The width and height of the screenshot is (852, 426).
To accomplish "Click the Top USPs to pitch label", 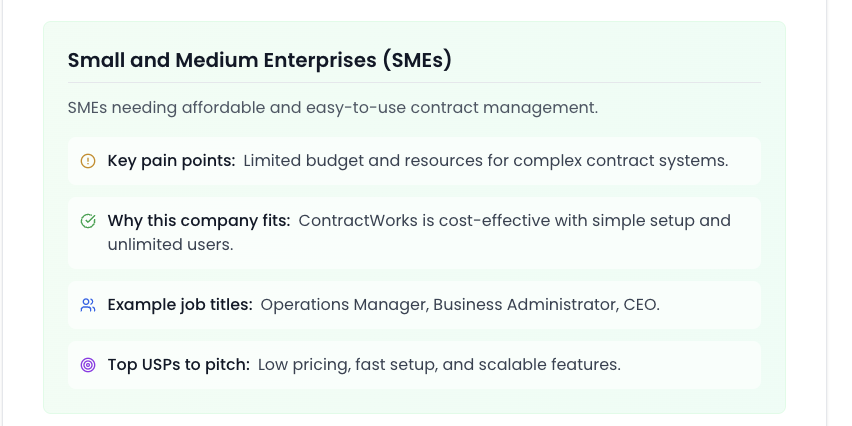I will tap(179, 365).
